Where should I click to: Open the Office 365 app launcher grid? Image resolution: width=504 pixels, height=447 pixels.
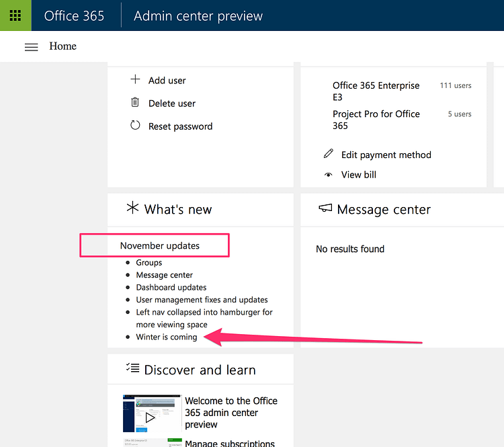click(x=15, y=15)
